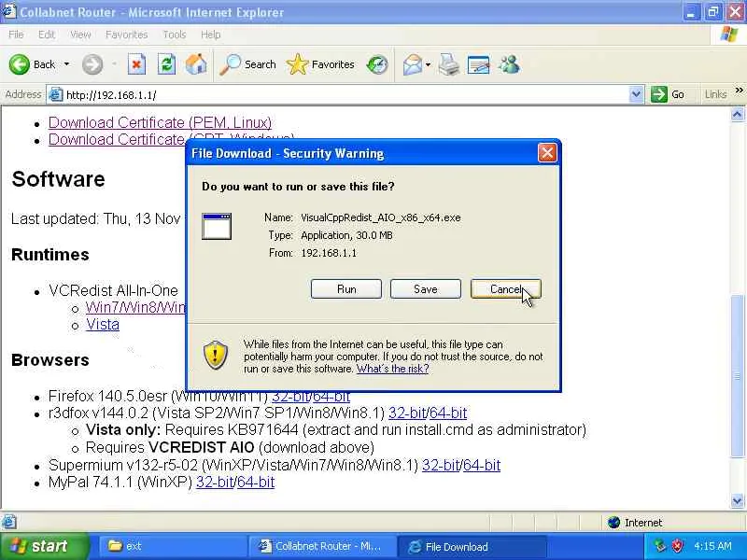Click the Back arrow icon
Viewport: 747px width, 560px height.
tap(20, 64)
